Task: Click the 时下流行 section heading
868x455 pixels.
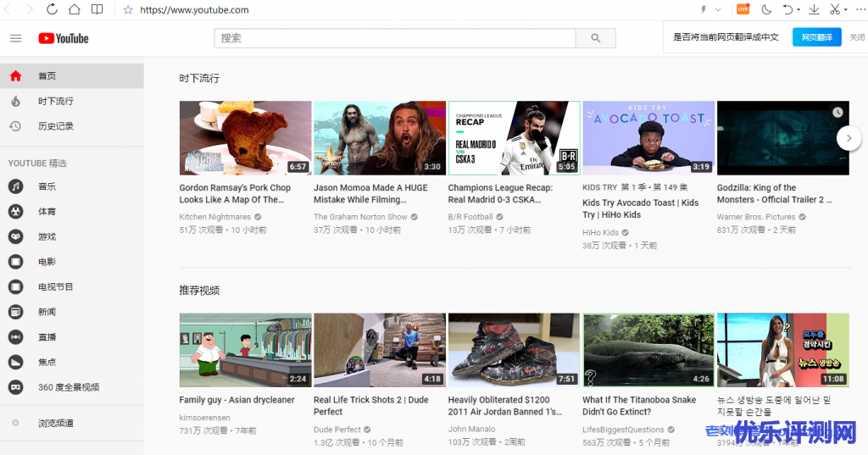Action: 199,79
